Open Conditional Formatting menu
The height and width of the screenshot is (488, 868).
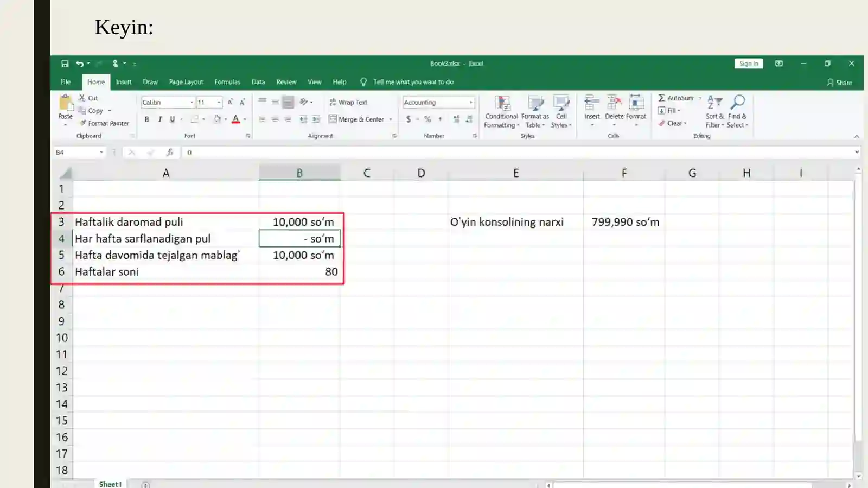point(502,112)
